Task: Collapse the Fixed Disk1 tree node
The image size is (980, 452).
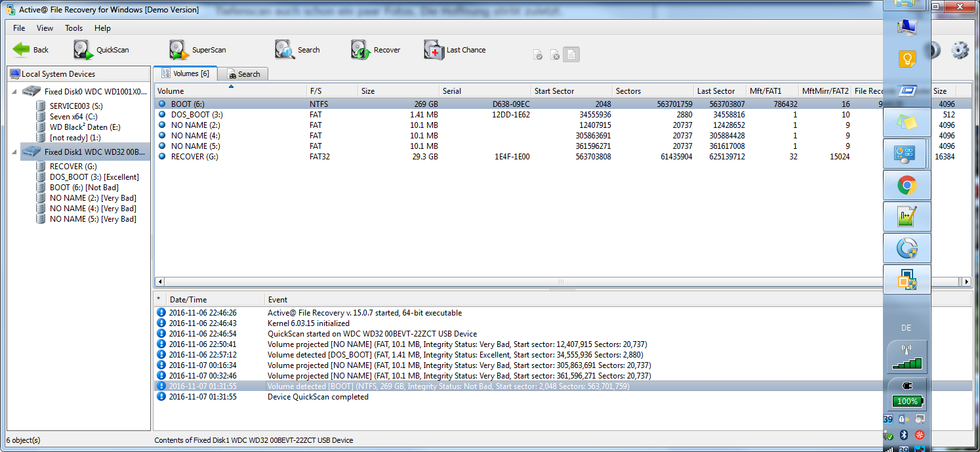Action: (15, 152)
